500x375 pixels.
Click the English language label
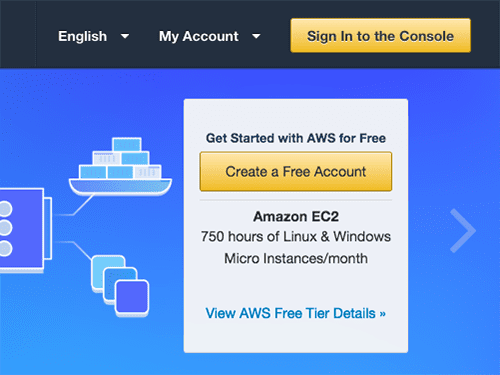point(82,36)
